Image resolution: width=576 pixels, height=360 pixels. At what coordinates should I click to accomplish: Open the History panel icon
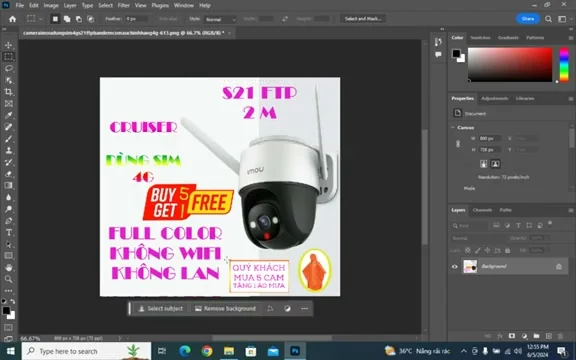point(438,42)
